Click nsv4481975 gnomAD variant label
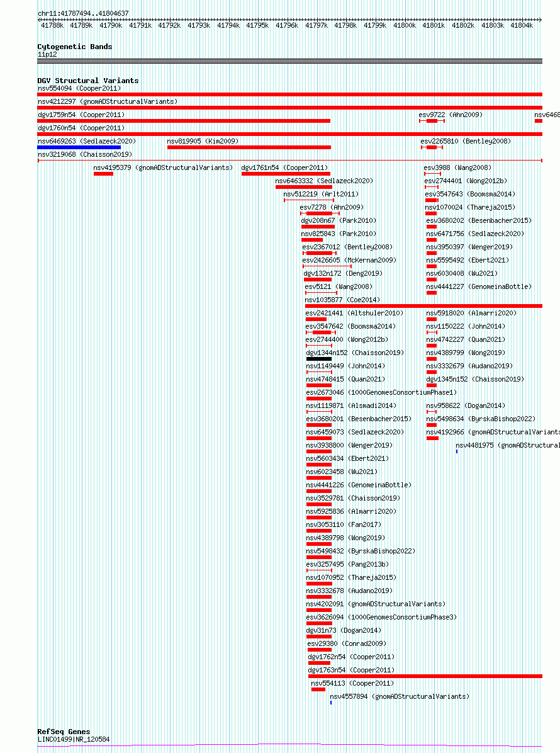Viewport: 560px width, 753px height. [x=508, y=445]
